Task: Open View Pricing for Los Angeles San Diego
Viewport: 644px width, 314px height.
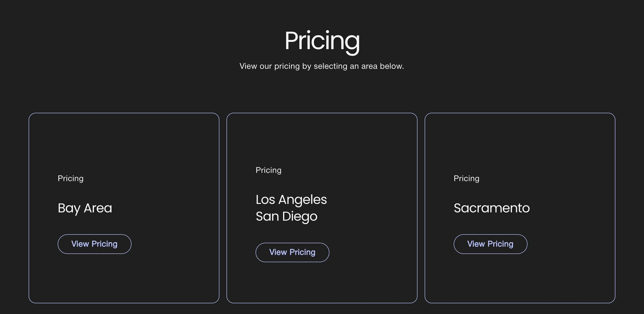Action: click(x=292, y=252)
